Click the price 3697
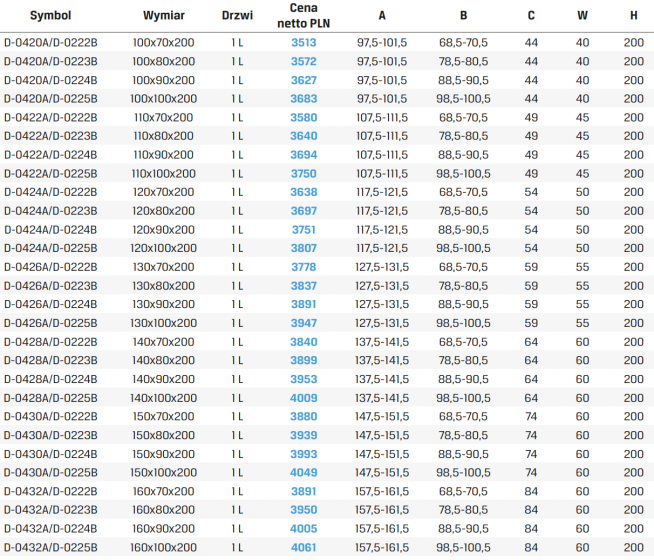Screen dimensions: 654x560 pyautogui.click(x=304, y=211)
